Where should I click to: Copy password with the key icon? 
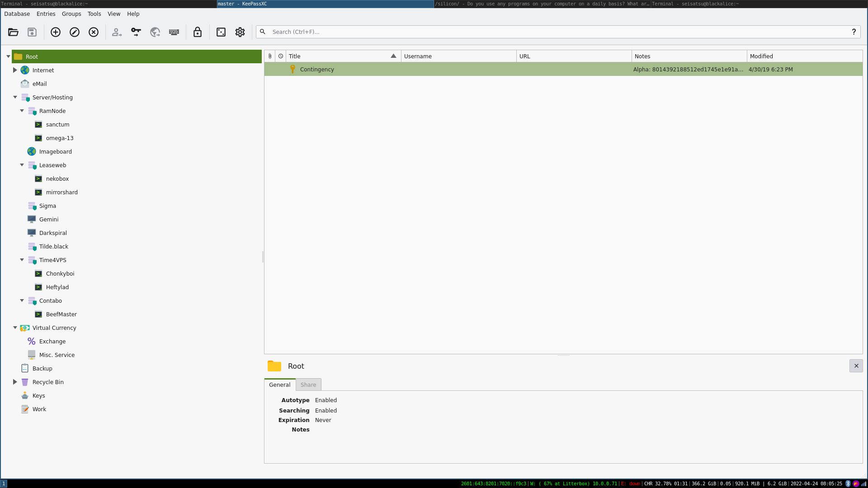coord(136,32)
